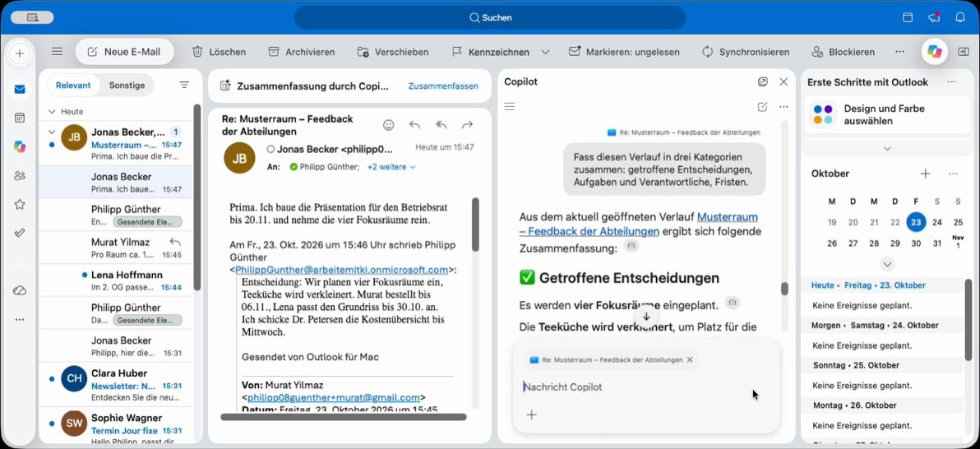Open the Kennzeichnen dropdown arrow

546,52
